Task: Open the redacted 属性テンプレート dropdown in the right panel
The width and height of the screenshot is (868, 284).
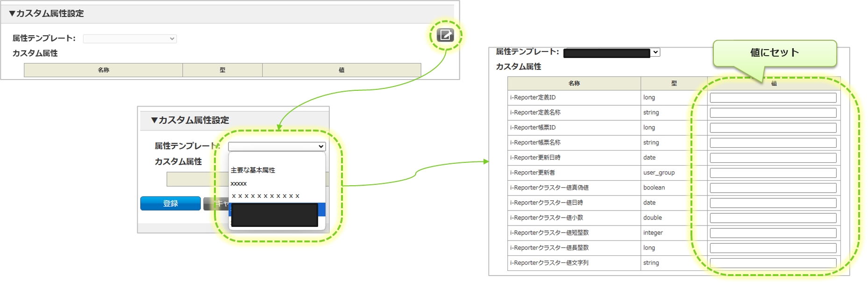Action: tap(612, 52)
